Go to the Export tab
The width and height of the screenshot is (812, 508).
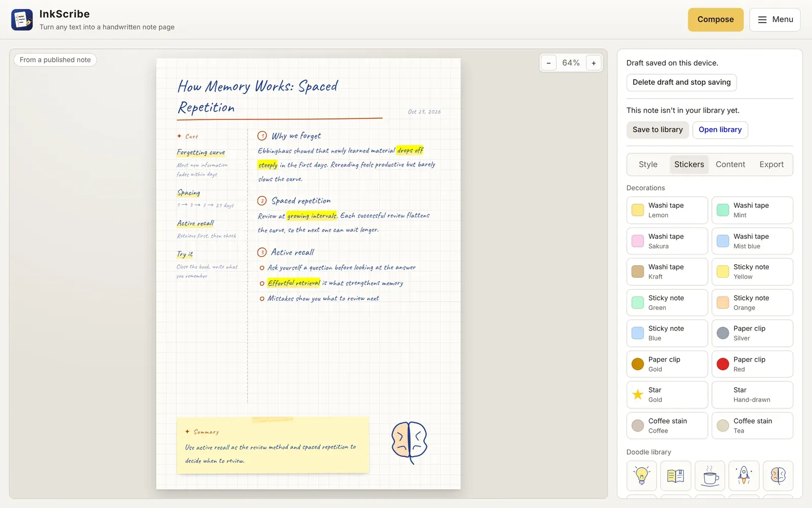(771, 165)
